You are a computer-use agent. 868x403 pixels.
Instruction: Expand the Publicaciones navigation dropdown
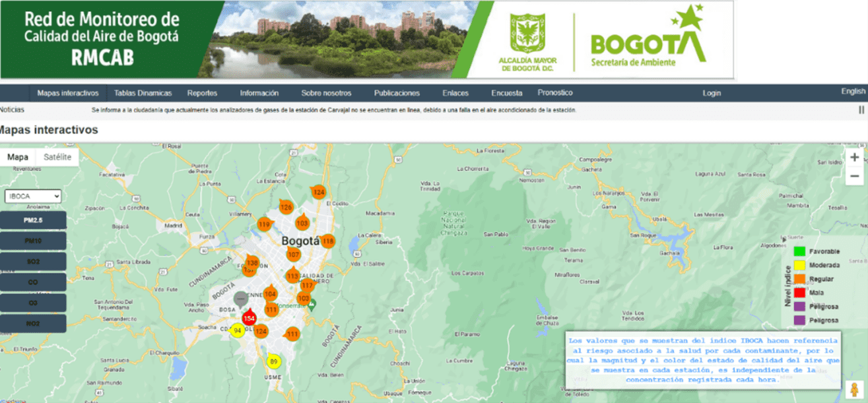(x=396, y=92)
